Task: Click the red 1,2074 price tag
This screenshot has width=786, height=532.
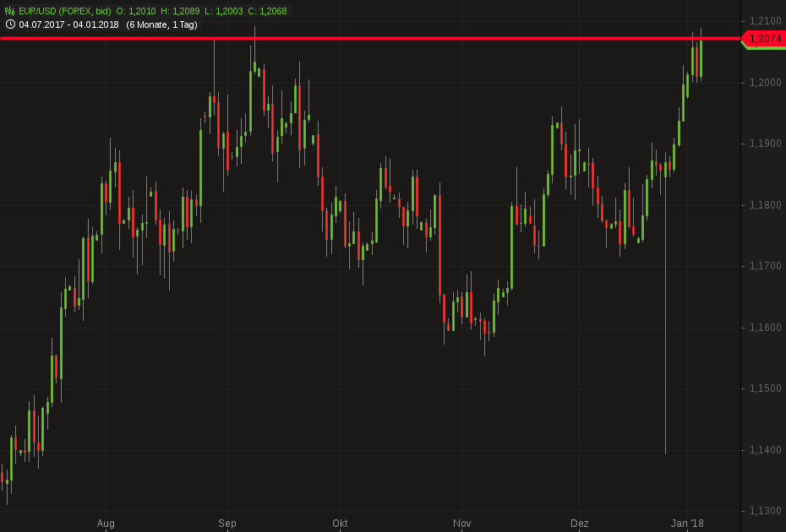Action: (x=763, y=39)
